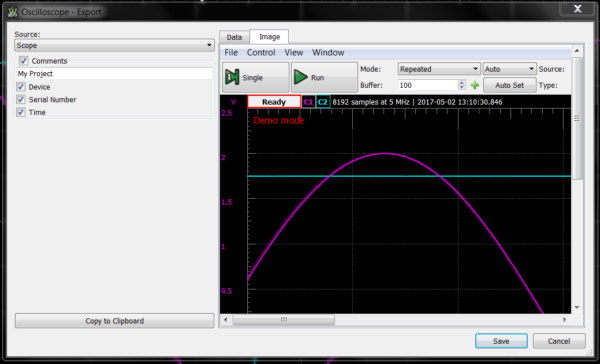Click the Copy to Clipboard button
The width and height of the screenshot is (600, 364).
coord(114,321)
